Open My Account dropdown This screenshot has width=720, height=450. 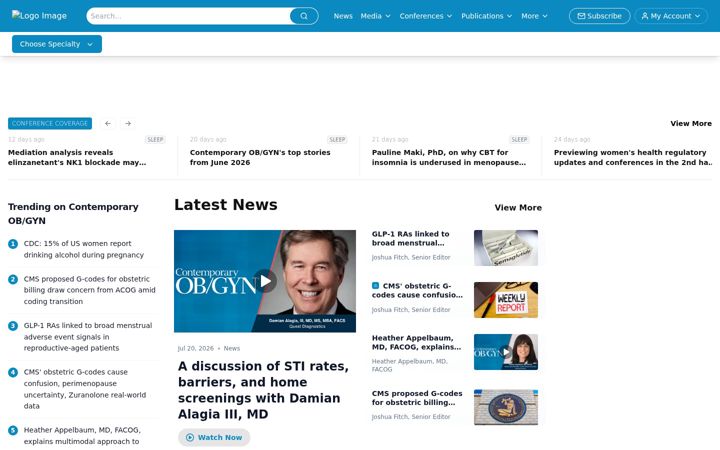(671, 16)
